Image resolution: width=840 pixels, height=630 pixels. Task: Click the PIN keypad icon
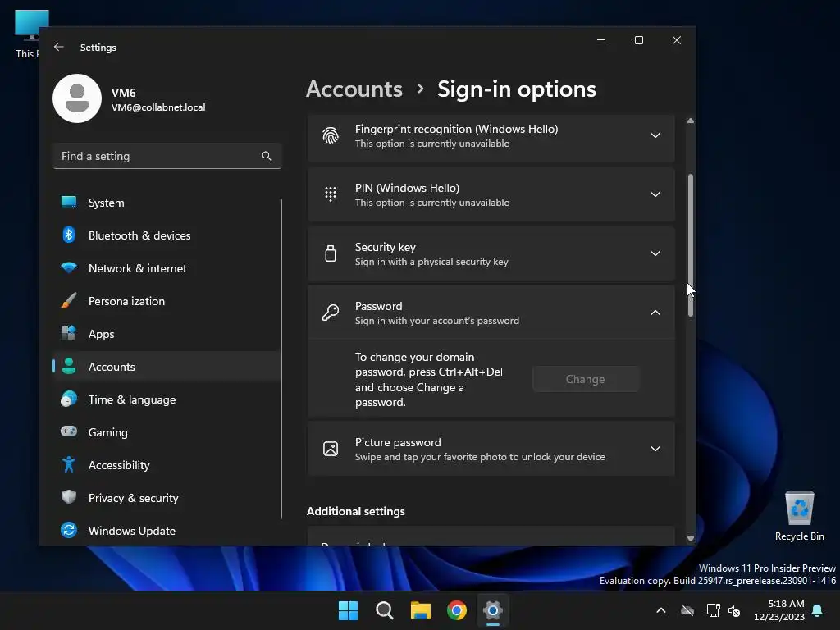click(x=331, y=194)
